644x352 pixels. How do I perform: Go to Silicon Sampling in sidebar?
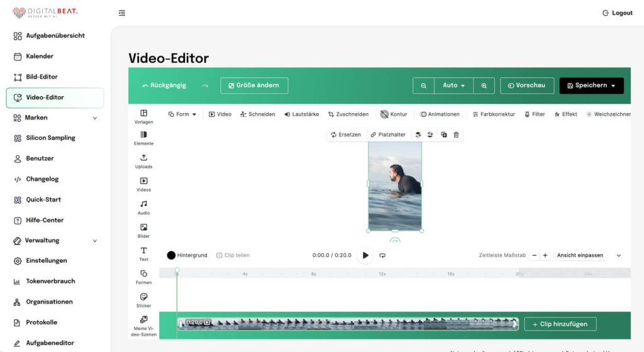pos(50,138)
